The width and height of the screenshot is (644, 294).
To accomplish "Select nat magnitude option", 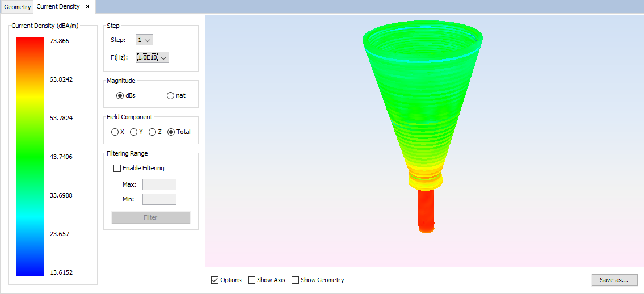I will [170, 95].
